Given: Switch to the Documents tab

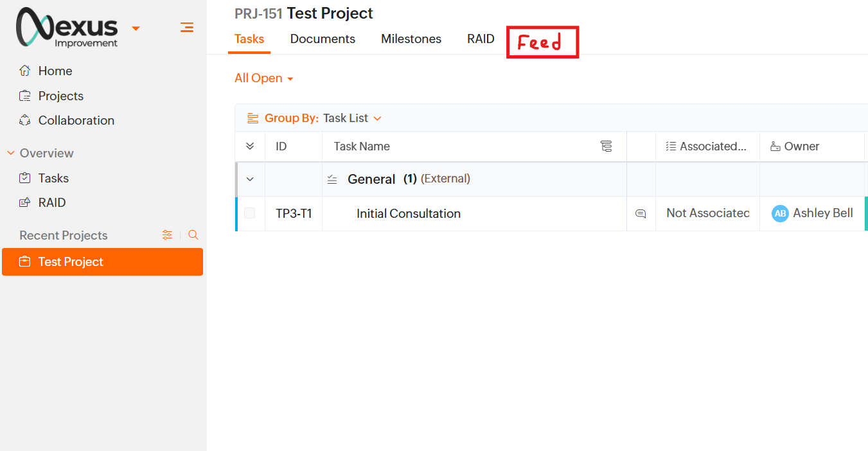Looking at the screenshot, I should tap(323, 39).
